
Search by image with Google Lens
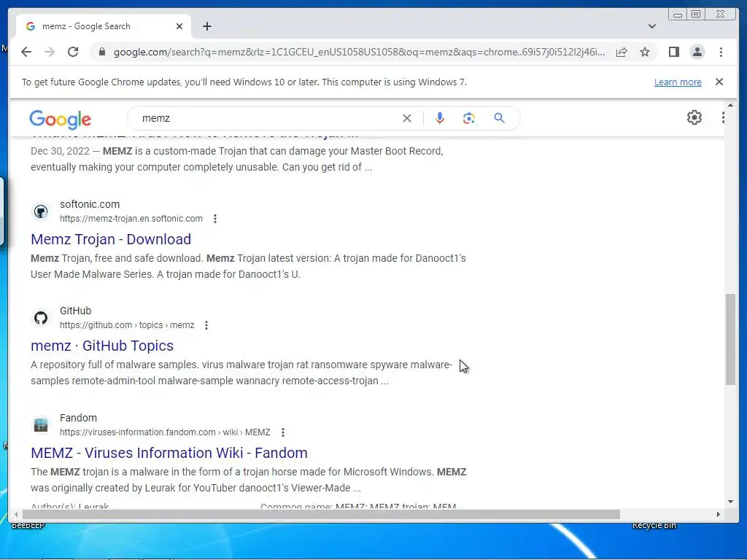pos(469,118)
